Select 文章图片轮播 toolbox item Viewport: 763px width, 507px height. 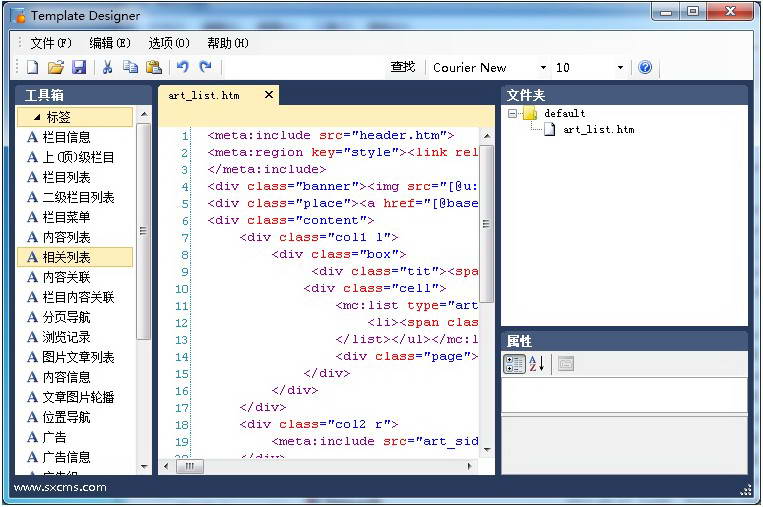pos(74,397)
